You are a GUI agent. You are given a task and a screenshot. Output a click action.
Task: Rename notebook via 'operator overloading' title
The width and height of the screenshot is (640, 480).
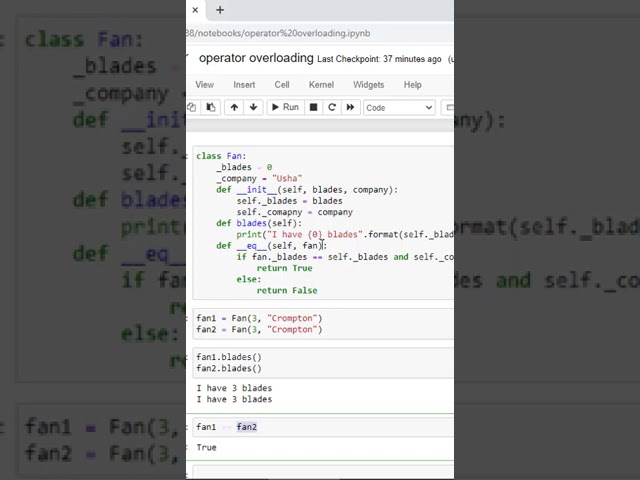pyautogui.click(x=256, y=59)
